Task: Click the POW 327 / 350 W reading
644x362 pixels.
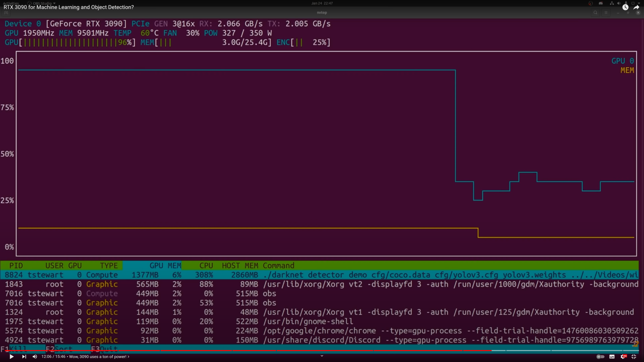Action: click(238, 33)
